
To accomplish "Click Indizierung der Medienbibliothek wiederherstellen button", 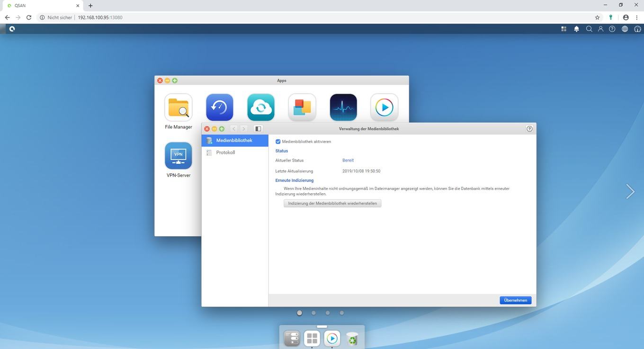I will [332, 203].
